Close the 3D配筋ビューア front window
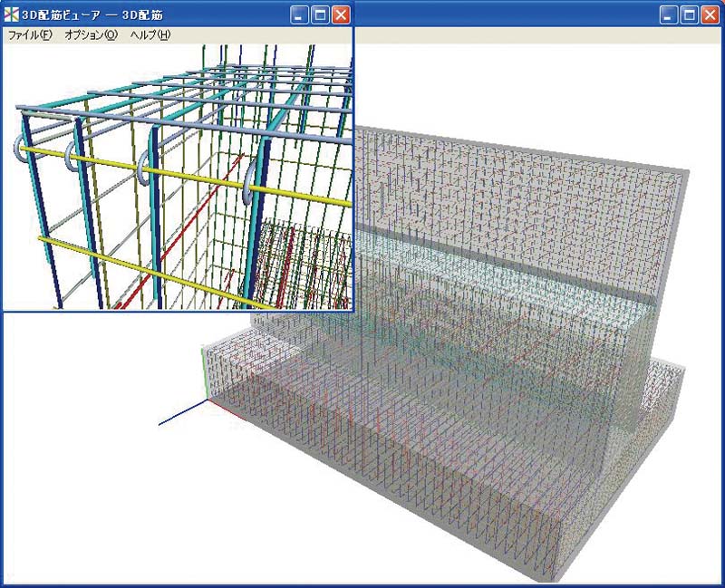The width and height of the screenshot is (725, 588). point(342,15)
